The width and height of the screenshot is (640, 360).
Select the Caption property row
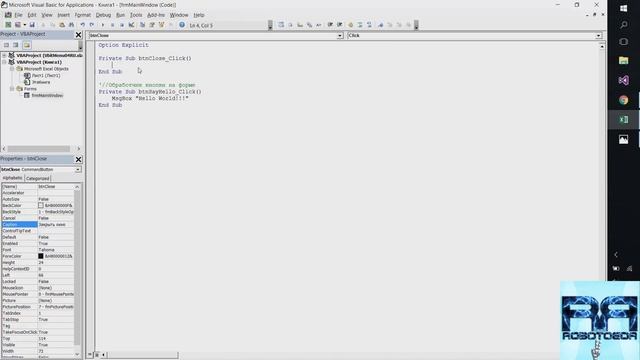[38, 224]
